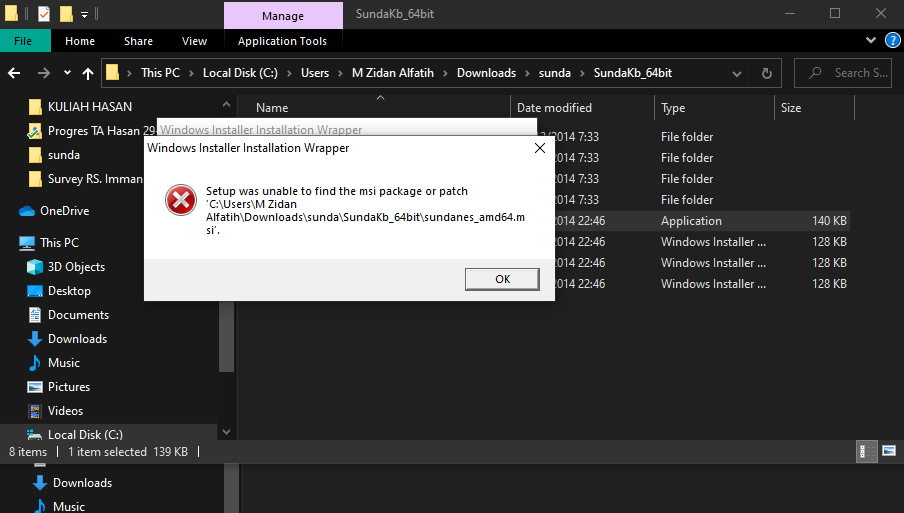904x513 pixels.
Task: Close the Windows Installer Wrapper dialog
Action: 539,148
